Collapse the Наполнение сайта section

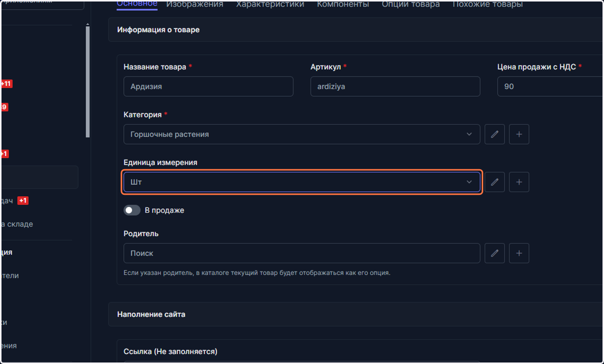[x=356, y=314]
